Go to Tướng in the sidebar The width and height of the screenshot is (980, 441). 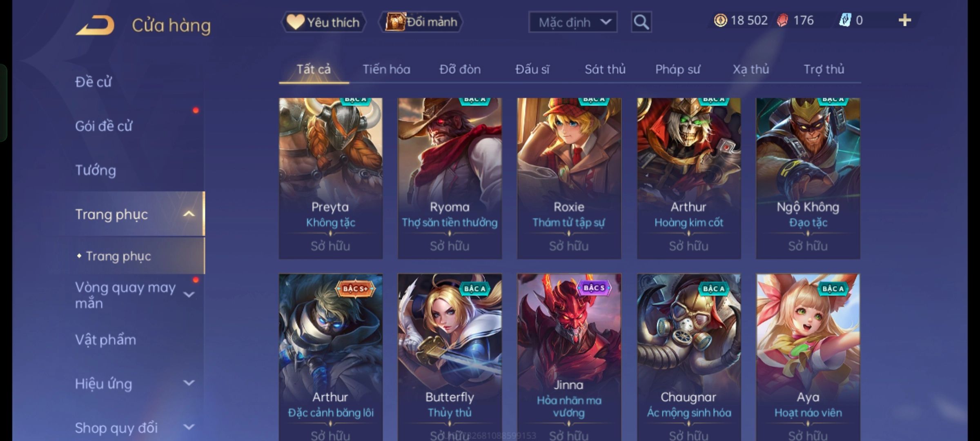coord(96,170)
